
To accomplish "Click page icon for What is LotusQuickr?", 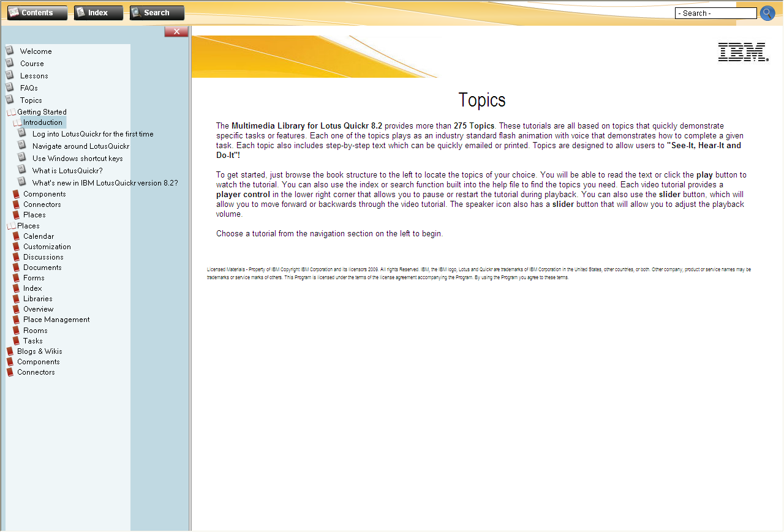I will (x=22, y=170).
